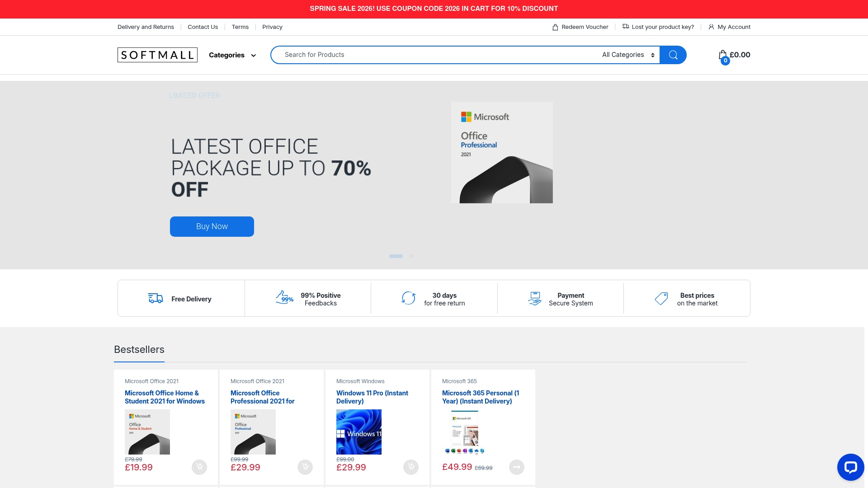Open the live chat bubble widget
The image size is (868, 488).
850,467
